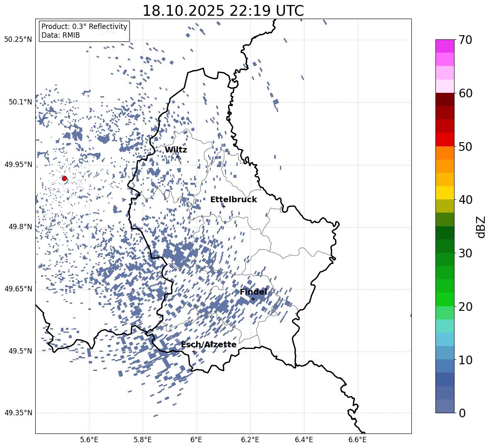Image resolution: width=491 pixels, height=448 pixels.
Task: Click the Wiltz location cross marker
Action: [178, 156]
